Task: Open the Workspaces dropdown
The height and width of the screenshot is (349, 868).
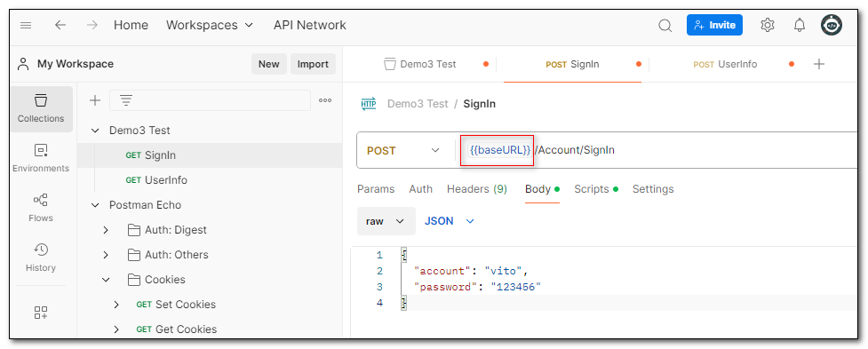Action: 210,26
